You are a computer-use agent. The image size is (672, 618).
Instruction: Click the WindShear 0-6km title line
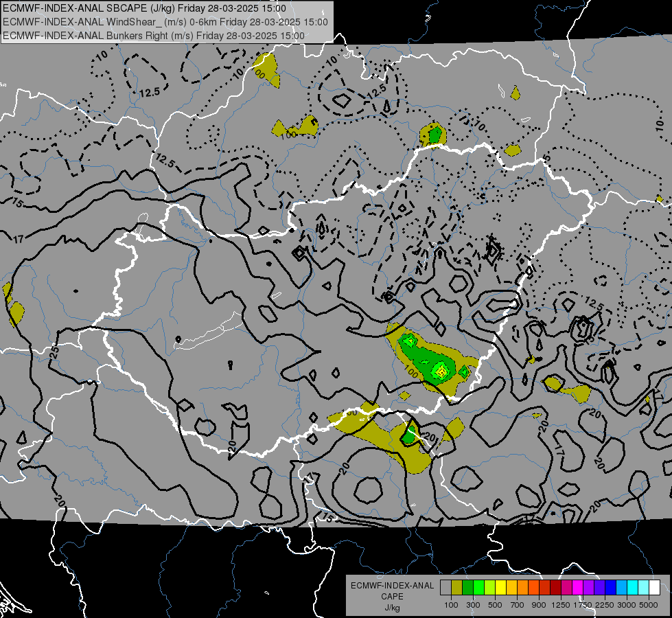coord(165,22)
